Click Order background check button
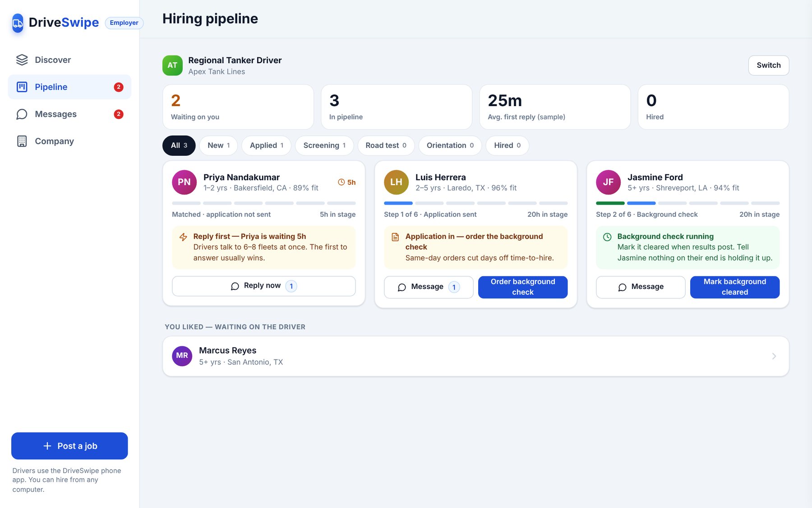Screen dimensions: 812x508 pos(523,287)
